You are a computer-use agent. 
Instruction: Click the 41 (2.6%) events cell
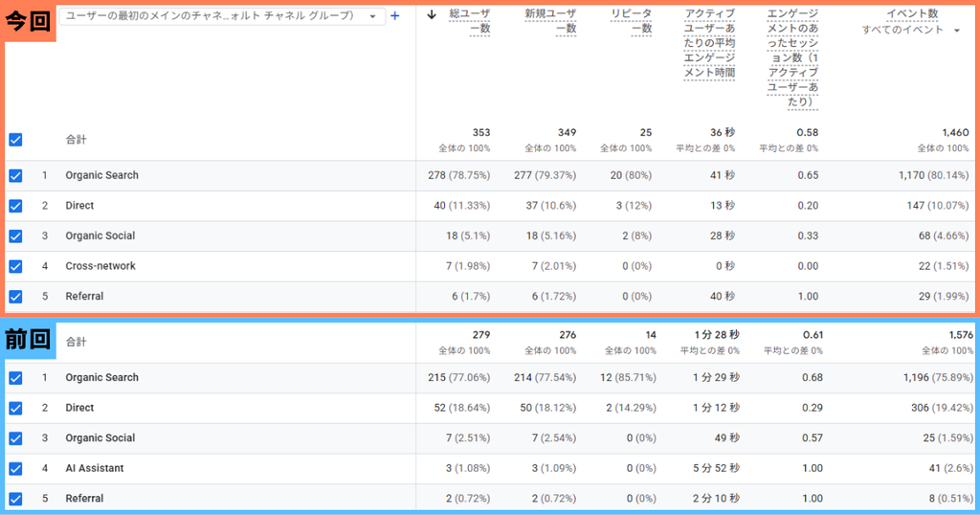click(x=951, y=468)
